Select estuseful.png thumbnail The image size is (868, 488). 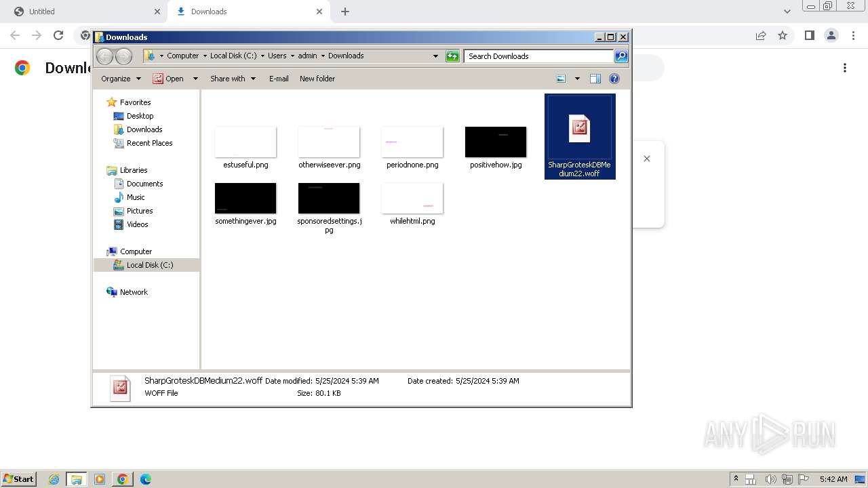tap(245, 142)
